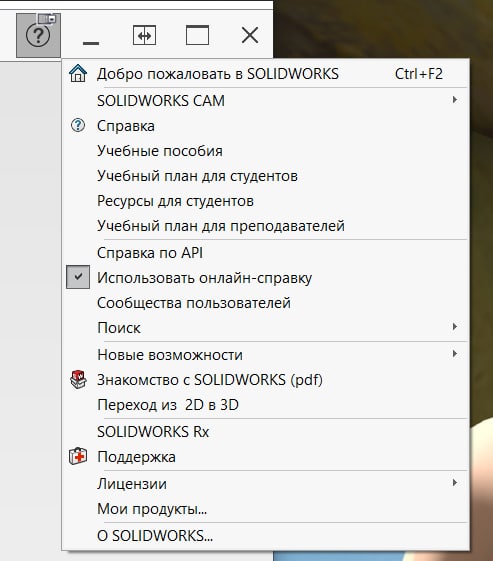
Task: Expand the SOLIDWORKS CAM submenu arrow
Action: coord(455,99)
